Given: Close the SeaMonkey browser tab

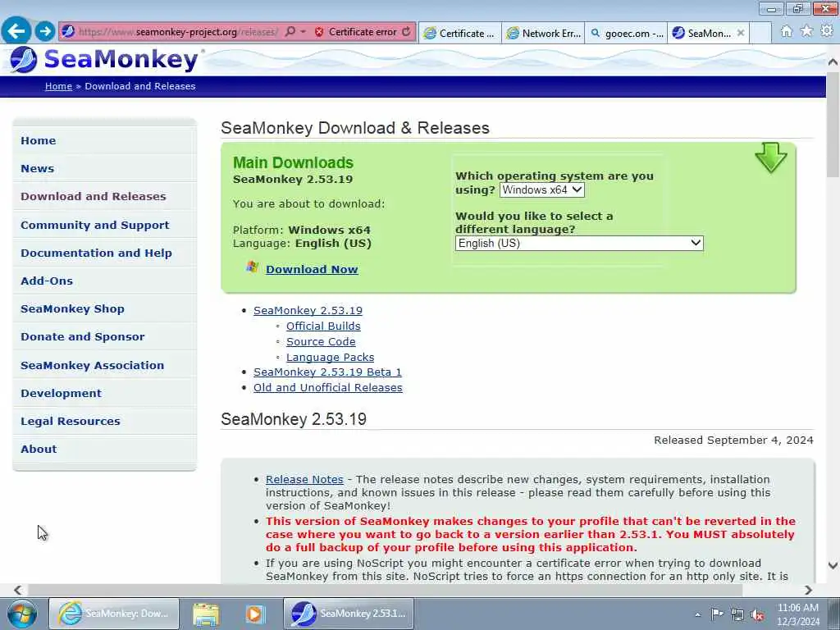Looking at the screenshot, I should (x=741, y=33).
